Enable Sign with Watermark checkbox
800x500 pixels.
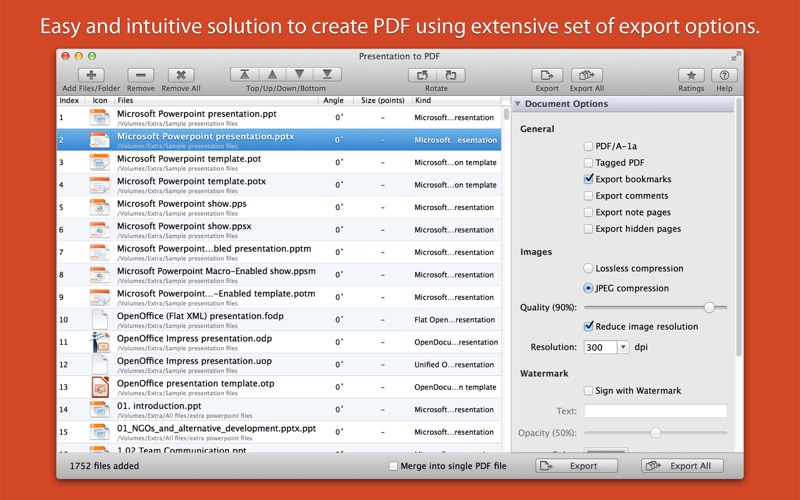(588, 391)
